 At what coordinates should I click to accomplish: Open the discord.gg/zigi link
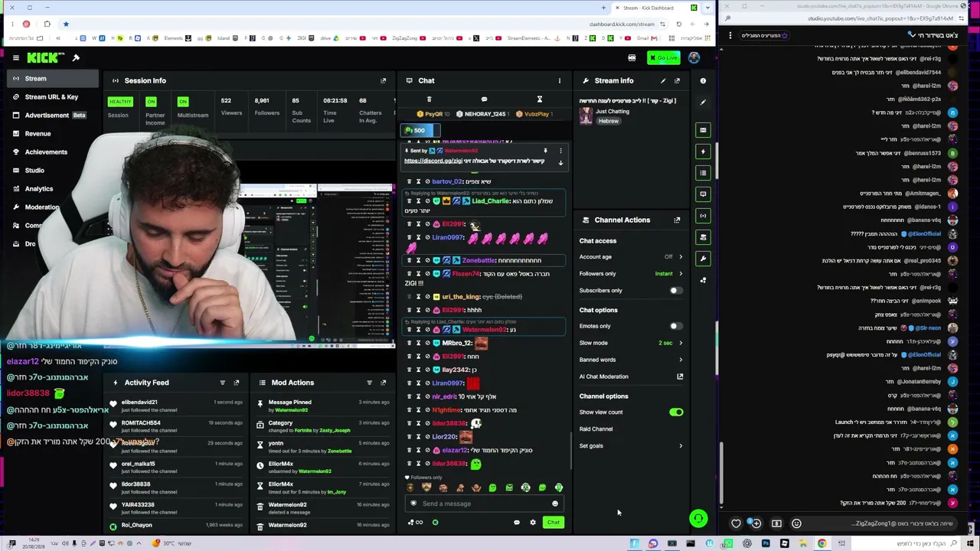click(x=433, y=161)
